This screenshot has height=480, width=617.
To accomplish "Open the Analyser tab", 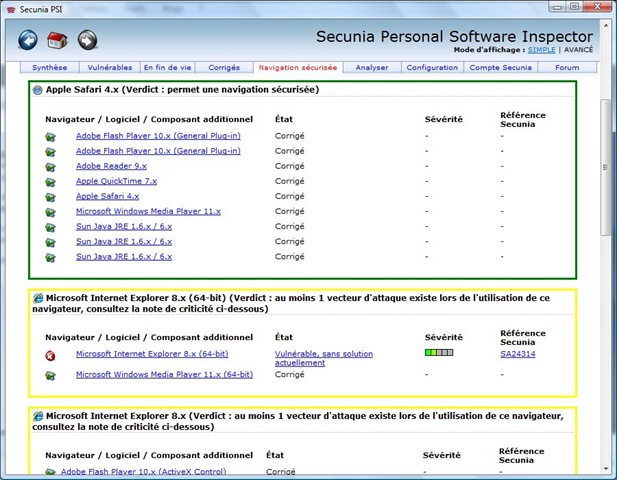I will (372, 68).
